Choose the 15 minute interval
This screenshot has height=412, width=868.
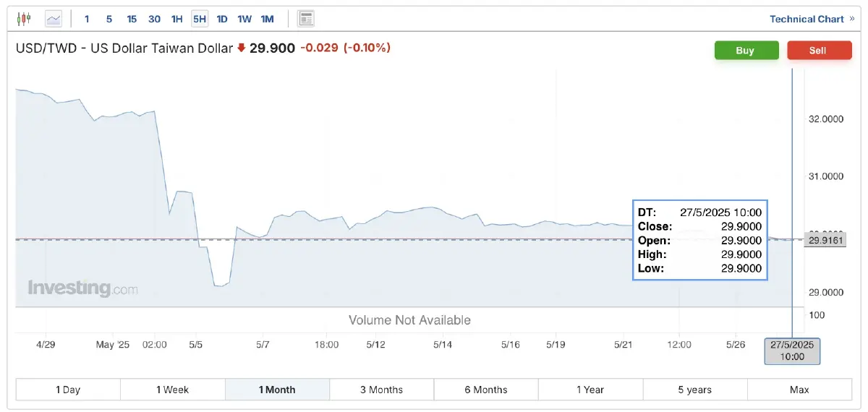[x=132, y=19]
